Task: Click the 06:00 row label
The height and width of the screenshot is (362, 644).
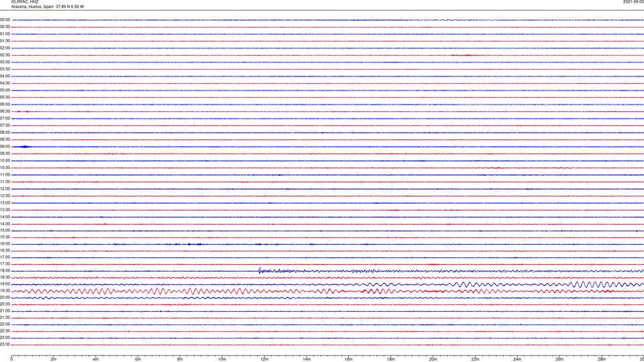Action: point(5,105)
